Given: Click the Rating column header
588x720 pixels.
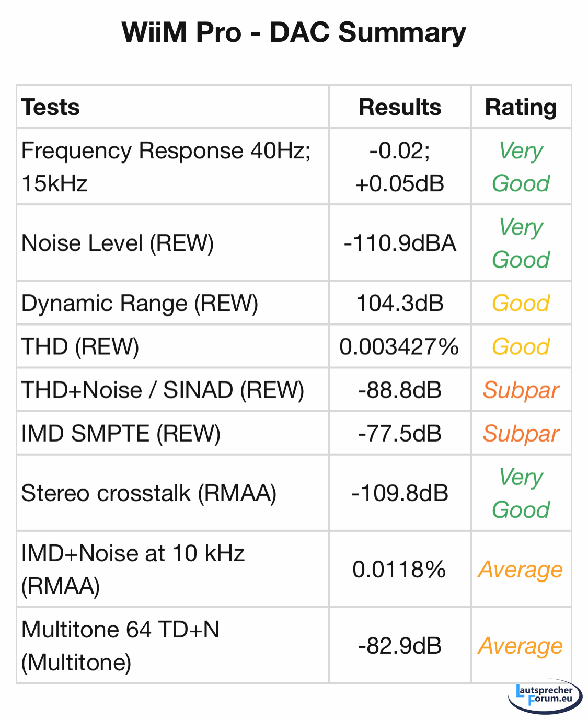Looking at the screenshot, I should [521, 107].
